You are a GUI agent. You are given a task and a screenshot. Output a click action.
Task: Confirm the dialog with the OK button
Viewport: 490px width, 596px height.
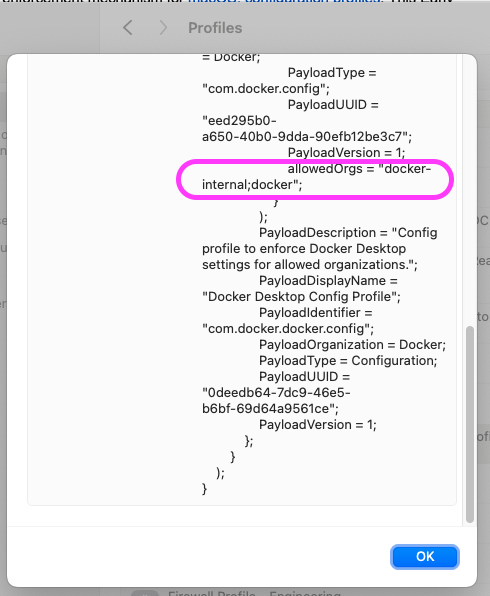(x=425, y=556)
